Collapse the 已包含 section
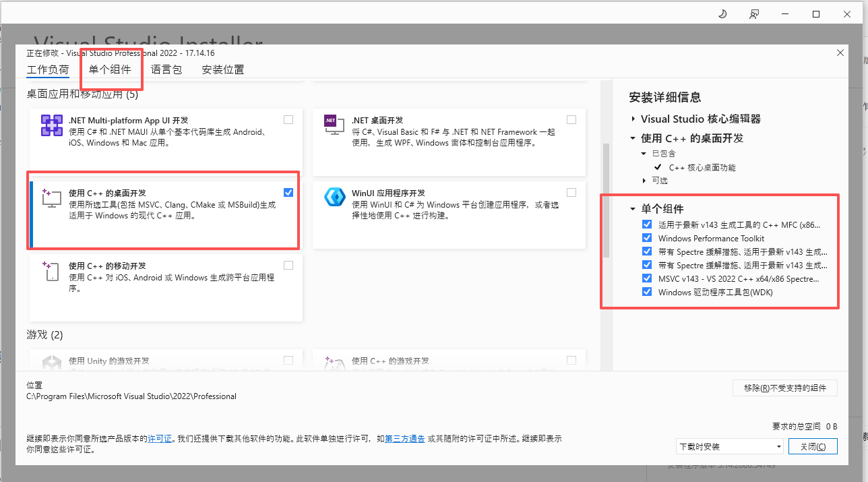The image size is (868, 482). coord(644,154)
